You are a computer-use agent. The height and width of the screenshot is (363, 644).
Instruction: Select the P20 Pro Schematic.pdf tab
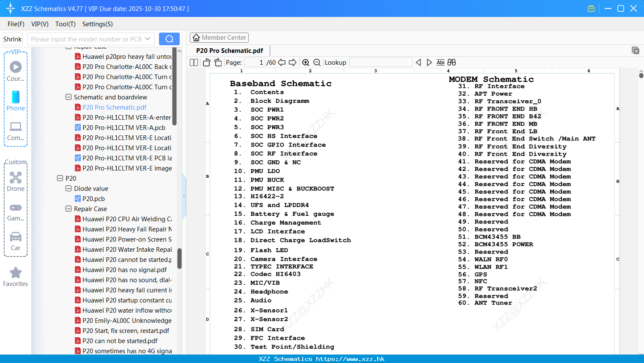tap(230, 50)
